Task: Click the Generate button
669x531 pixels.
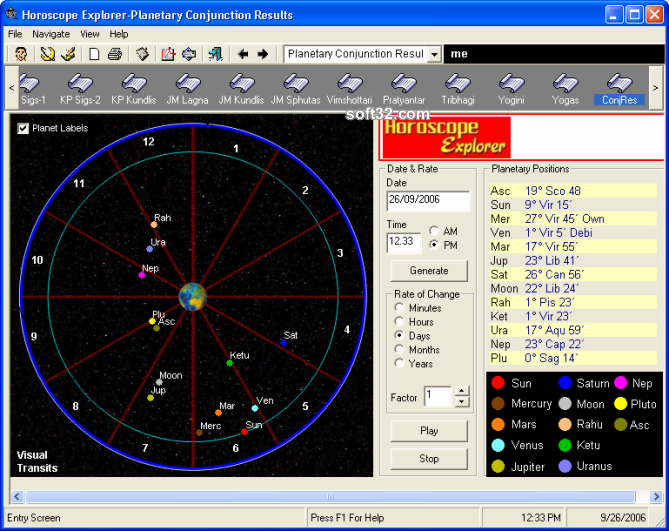Action: (x=429, y=271)
